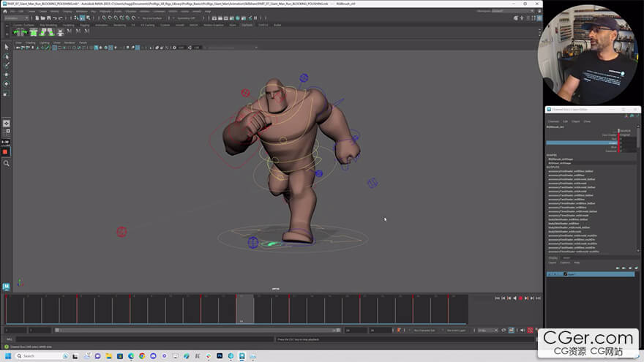Open the Rigging shelf tab
Viewport: 644px width, 362px height.
pos(85,25)
